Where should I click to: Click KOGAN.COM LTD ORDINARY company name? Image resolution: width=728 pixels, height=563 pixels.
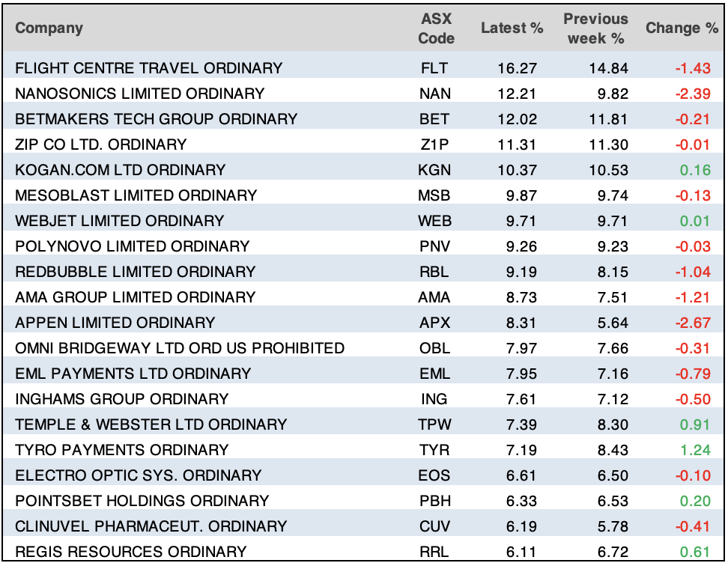121,170
